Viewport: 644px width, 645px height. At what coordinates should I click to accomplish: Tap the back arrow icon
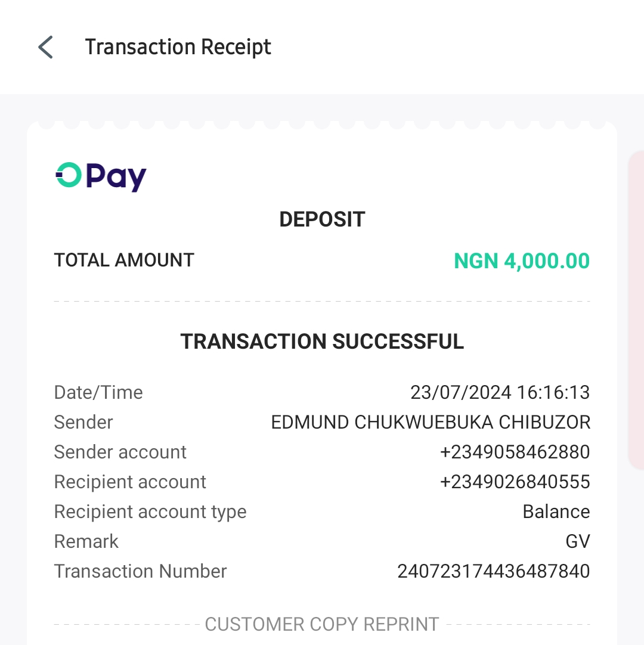(45, 47)
